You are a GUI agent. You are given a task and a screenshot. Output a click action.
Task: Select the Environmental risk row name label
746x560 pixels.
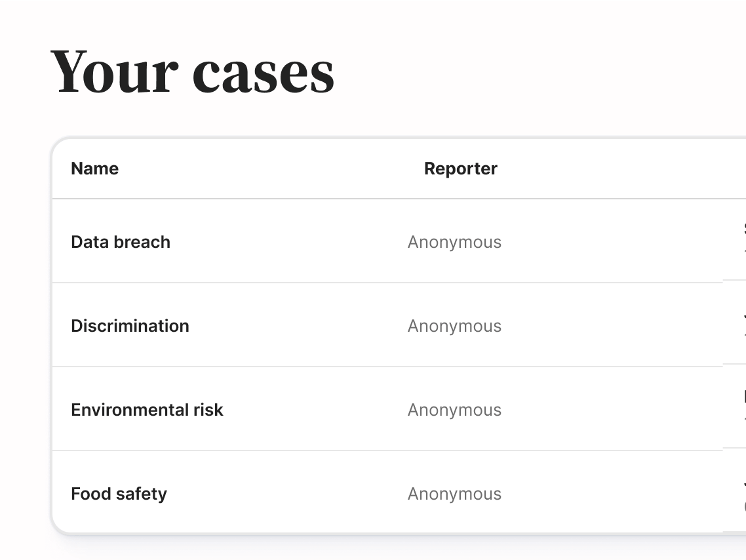click(147, 409)
